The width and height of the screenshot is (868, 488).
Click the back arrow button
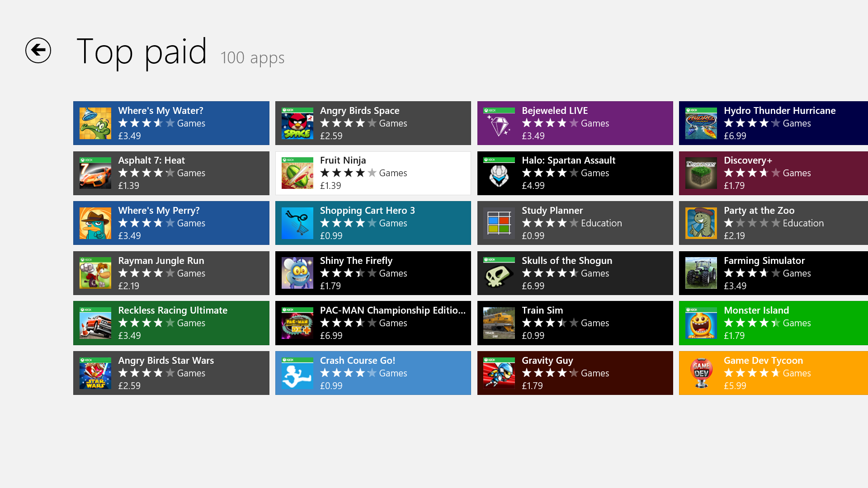38,50
